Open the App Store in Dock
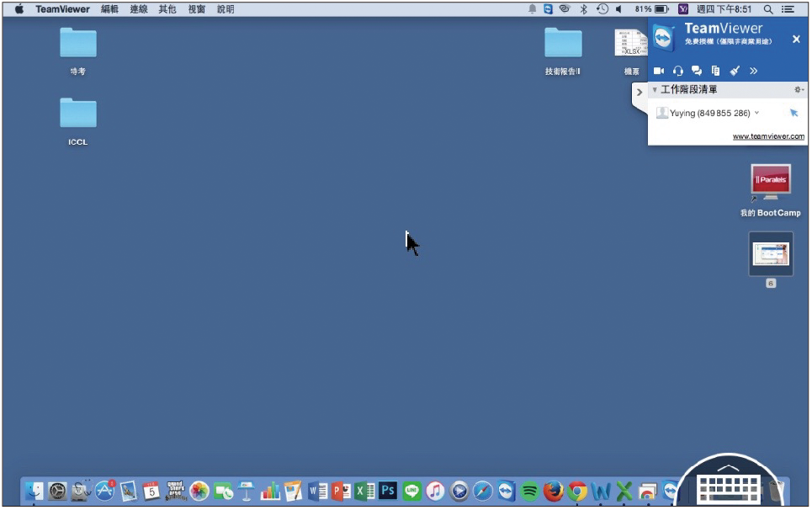The width and height of the screenshot is (812, 510). pos(104,491)
